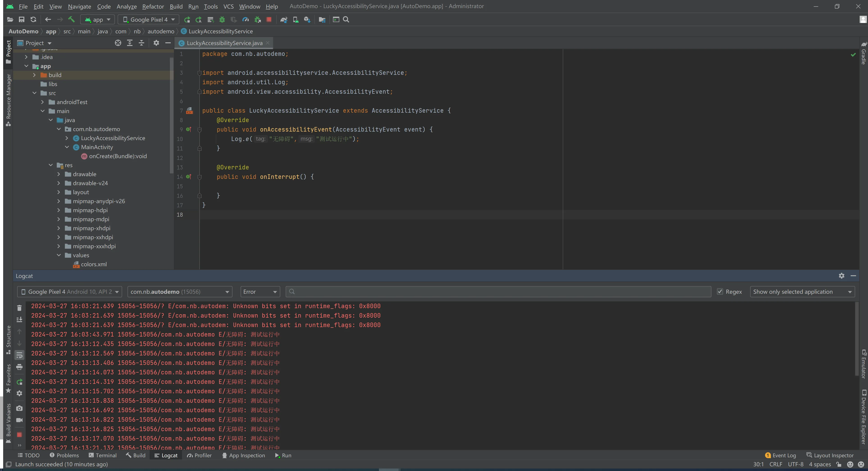Toggle the Build Variants side panel
868x471 pixels.
[8, 423]
